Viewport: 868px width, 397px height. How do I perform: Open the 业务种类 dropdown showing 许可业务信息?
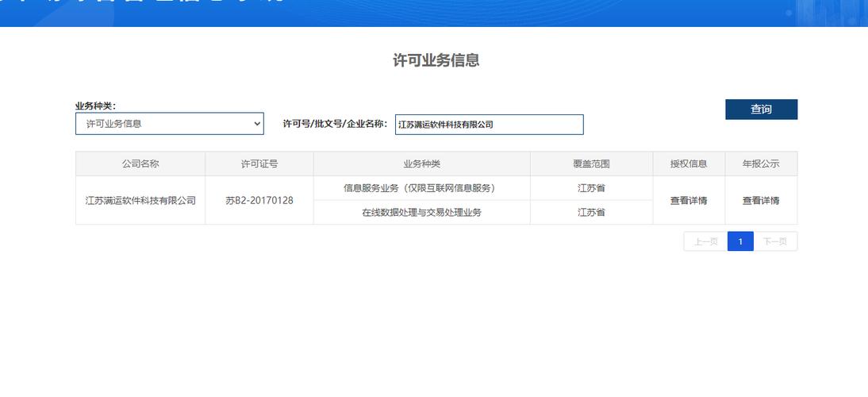169,124
